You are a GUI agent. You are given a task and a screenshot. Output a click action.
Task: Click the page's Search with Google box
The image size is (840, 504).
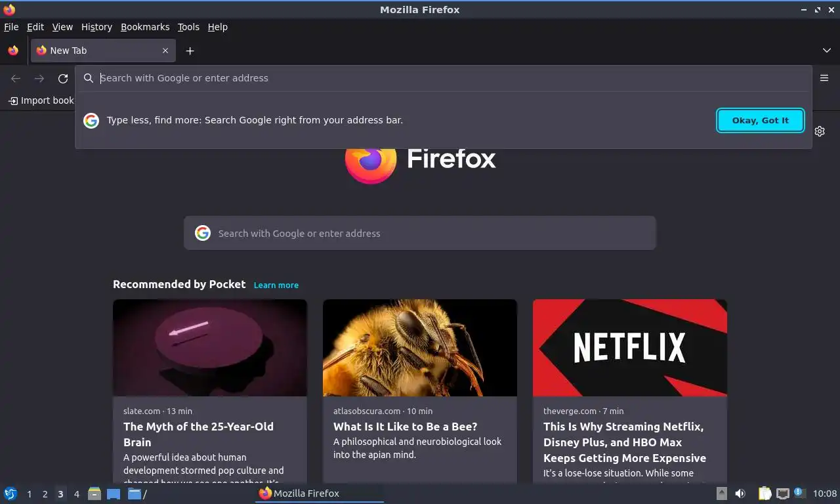(420, 233)
